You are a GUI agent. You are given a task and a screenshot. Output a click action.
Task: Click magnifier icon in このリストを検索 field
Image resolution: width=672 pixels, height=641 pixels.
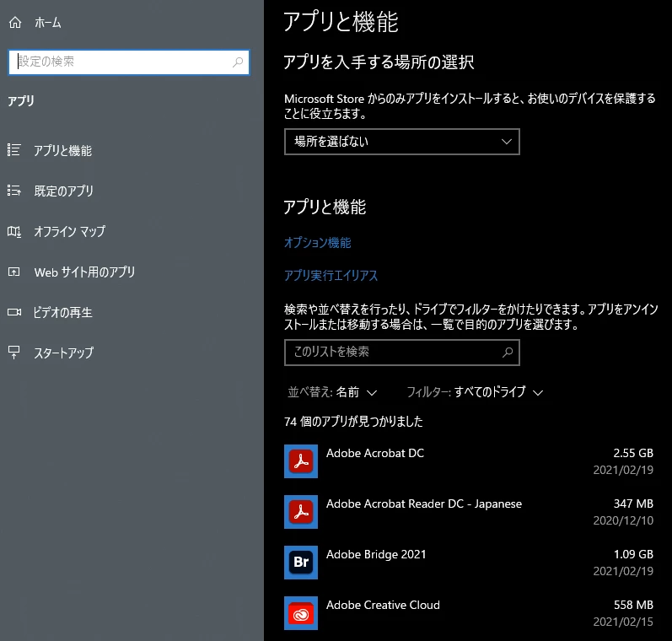click(x=508, y=353)
